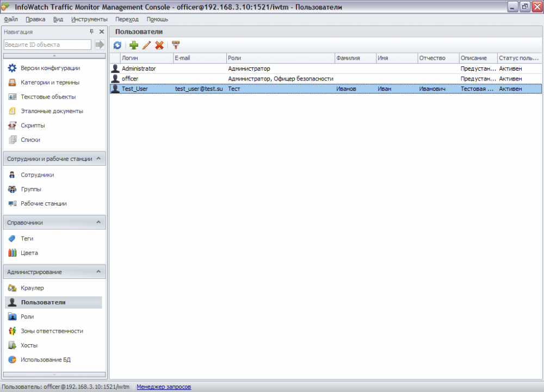Sort by the E-mail column header
This screenshot has width=544, height=392.
pyautogui.click(x=200, y=58)
